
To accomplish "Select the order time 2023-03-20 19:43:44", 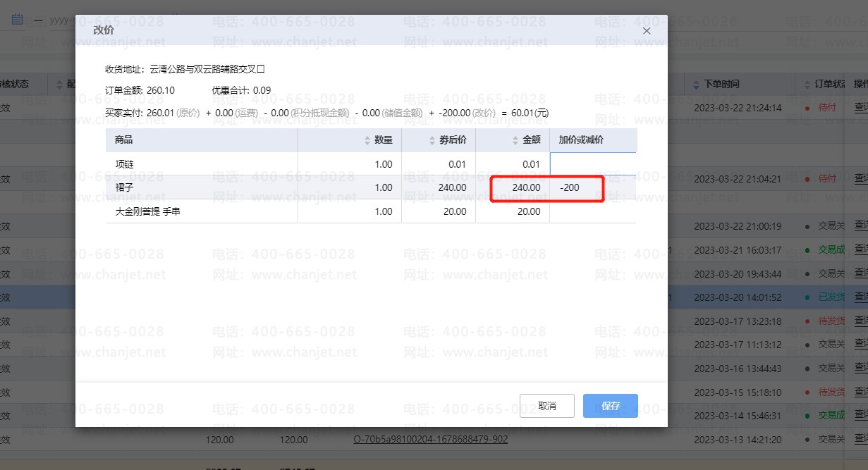I will pyautogui.click(x=738, y=273).
